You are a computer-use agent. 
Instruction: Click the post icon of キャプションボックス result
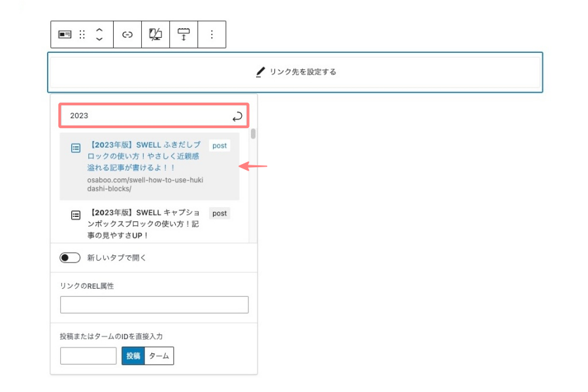(x=76, y=215)
